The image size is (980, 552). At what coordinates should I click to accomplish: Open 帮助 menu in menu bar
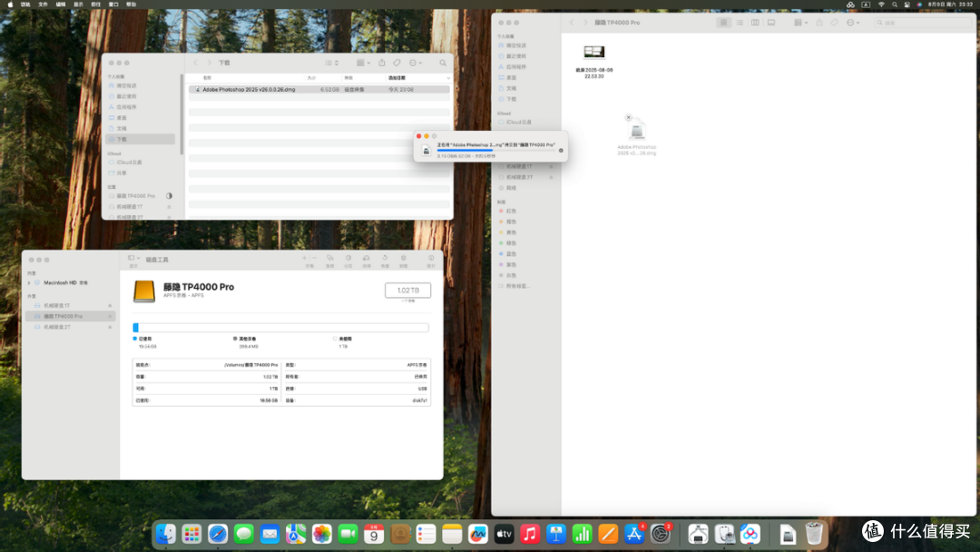click(x=131, y=5)
